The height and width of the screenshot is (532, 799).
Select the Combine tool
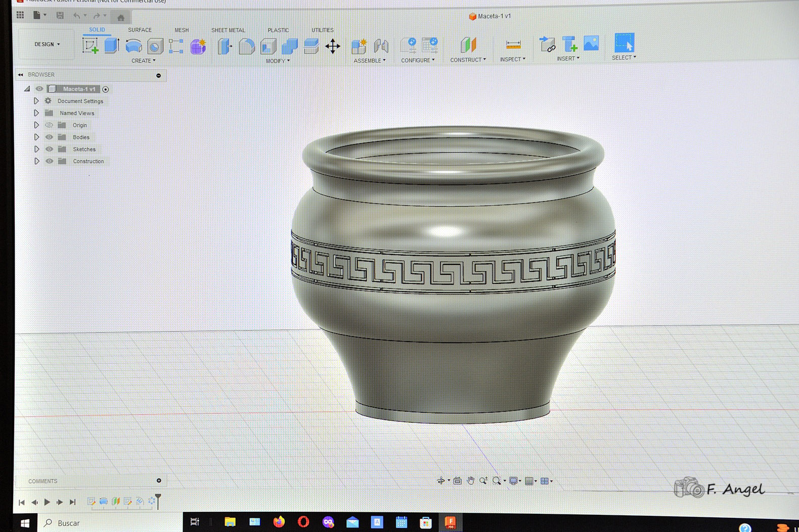[290, 46]
